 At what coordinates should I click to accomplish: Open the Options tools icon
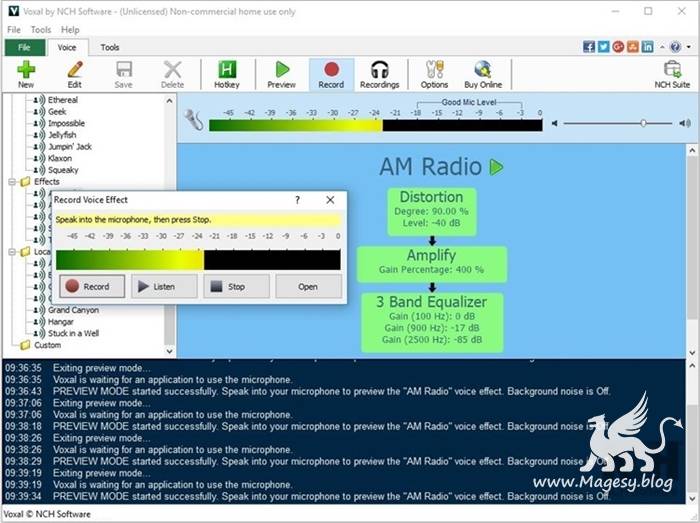pyautogui.click(x=434, y=74)
